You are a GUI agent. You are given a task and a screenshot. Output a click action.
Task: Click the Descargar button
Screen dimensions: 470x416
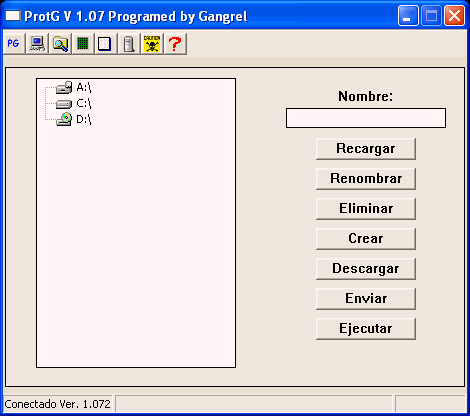[366, 269]
